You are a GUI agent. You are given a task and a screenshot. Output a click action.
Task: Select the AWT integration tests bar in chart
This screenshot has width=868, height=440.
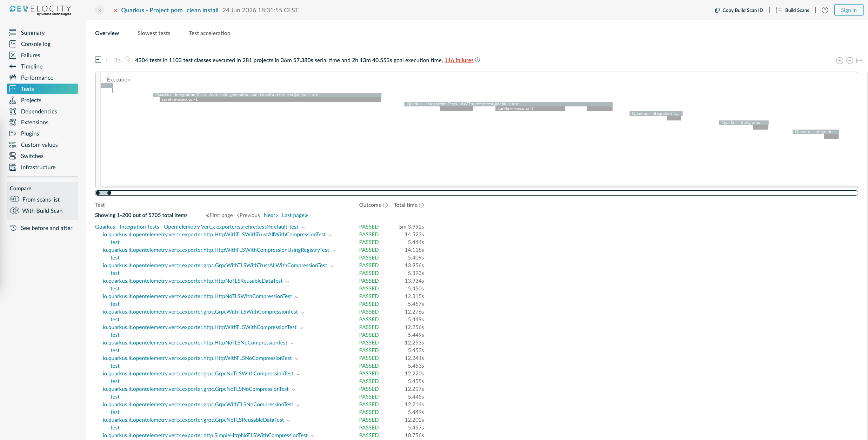(508, 104)
